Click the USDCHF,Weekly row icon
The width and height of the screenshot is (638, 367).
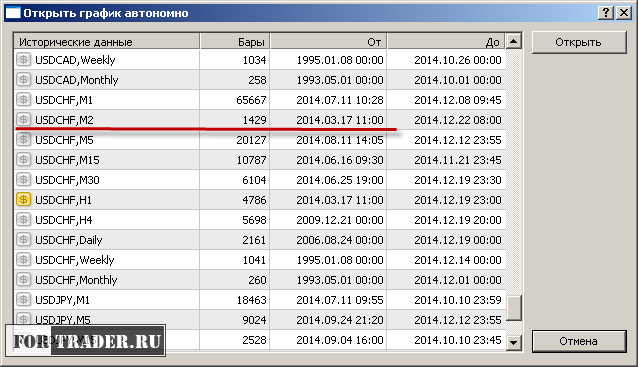point(24,260)
